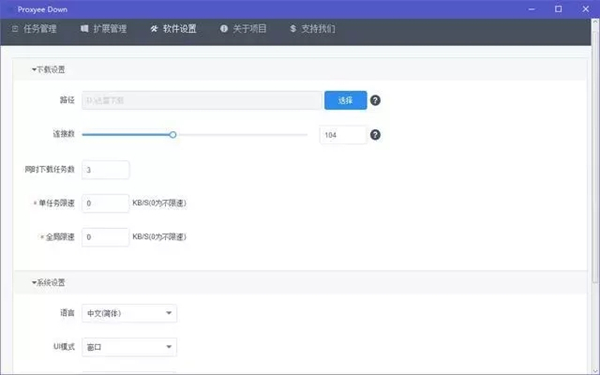Viewport: 600px width, 375px height.
Task: Click the blue 选择 path button
Action: [346, 100]
